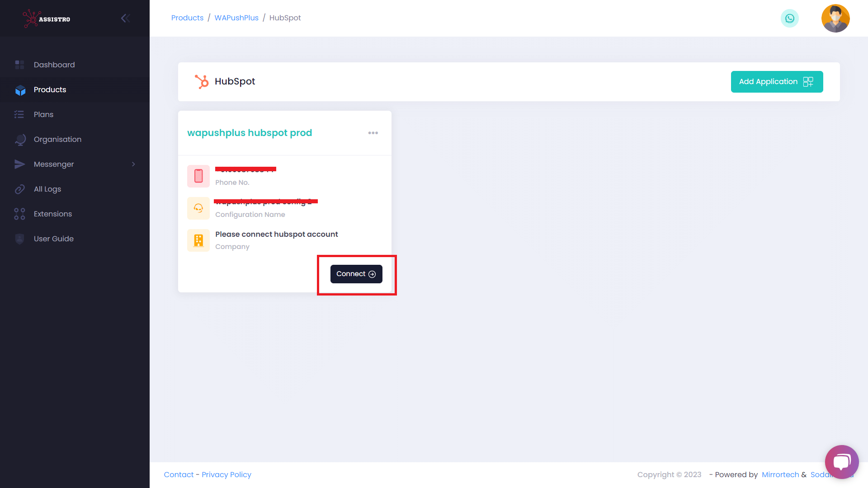868x488 pixels.
Task: Click the phone number icon in card
Action: pyautogui.click(x=198, y=176)
